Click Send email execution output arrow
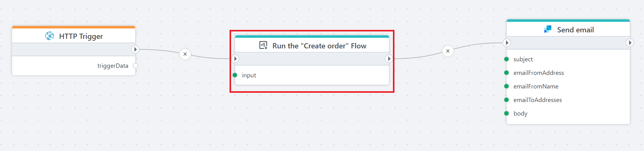 click(x=630, y=43)
